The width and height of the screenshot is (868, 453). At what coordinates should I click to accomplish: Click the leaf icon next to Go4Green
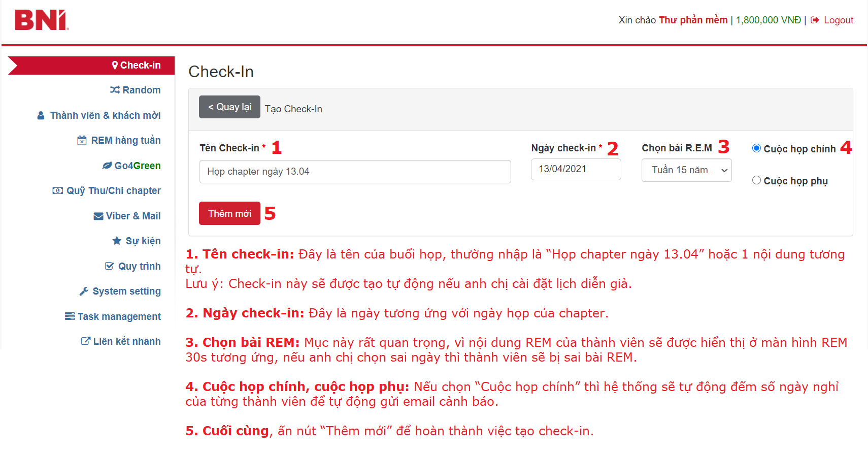[107, 166]
